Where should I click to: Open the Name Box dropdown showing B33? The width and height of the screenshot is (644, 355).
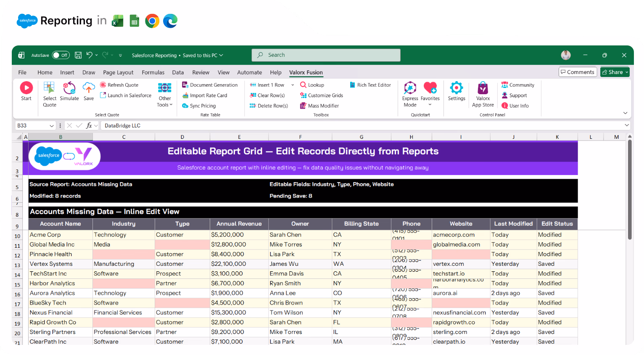point(51,125)
